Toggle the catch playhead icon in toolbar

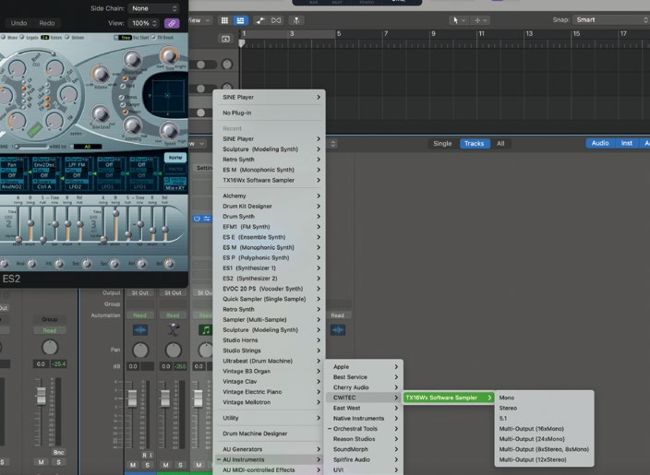pyautogui.click(x=296, y=20)
